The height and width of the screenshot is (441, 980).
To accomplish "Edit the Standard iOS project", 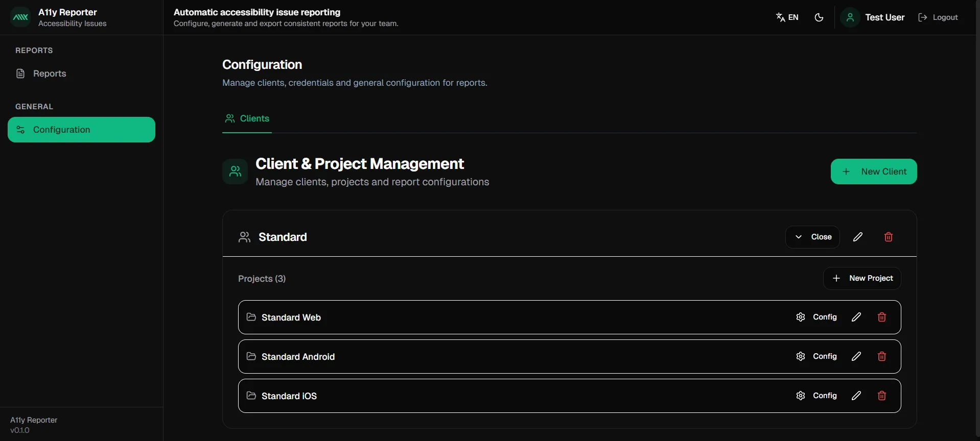I will point(856,396).
